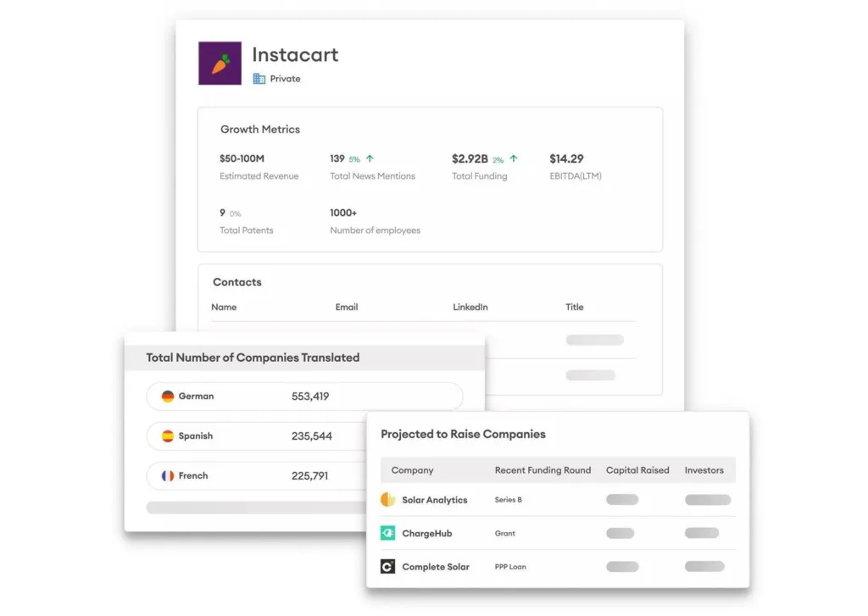The width and height of the screenshot is (868, 616).
Task: Click the green growth arrow next to Total Funding
Action: [512, 158]
